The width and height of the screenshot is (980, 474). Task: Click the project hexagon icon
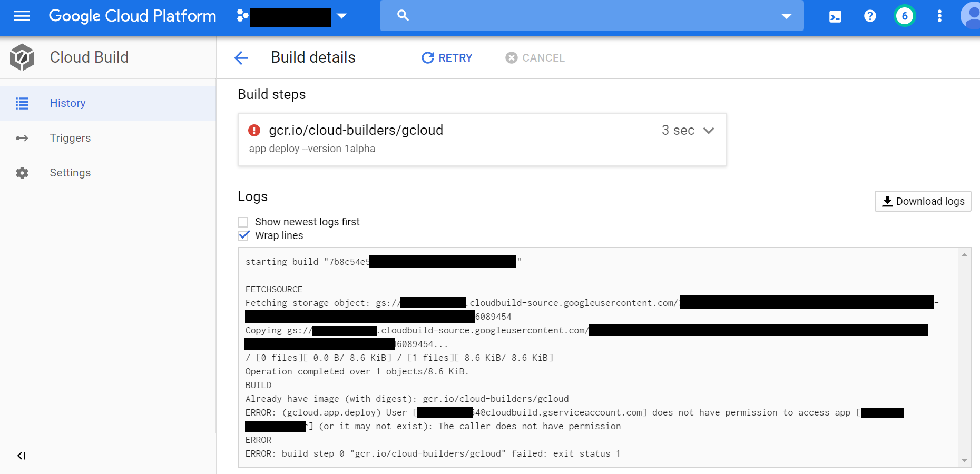(x=242, y=16)
